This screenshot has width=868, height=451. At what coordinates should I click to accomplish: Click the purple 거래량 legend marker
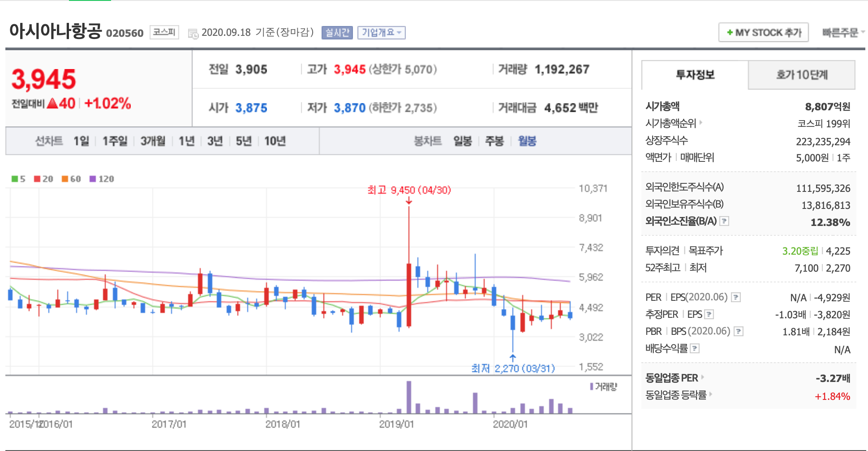click(x=592, y=386)
